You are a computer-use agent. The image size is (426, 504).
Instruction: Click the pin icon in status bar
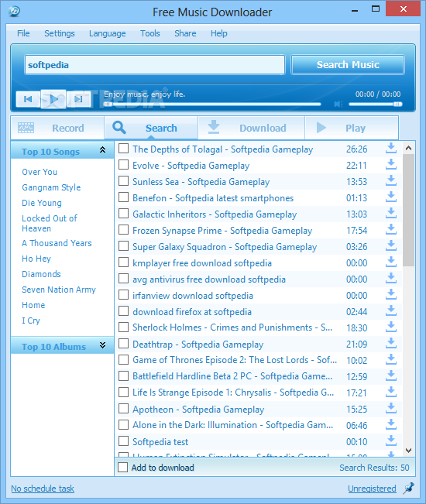[x=409, y=489]
